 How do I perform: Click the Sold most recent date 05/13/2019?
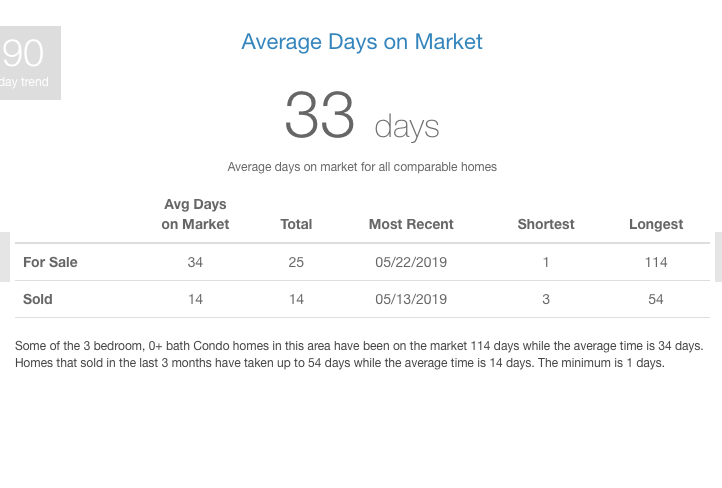pyautogui.click(x=411, y=299)
